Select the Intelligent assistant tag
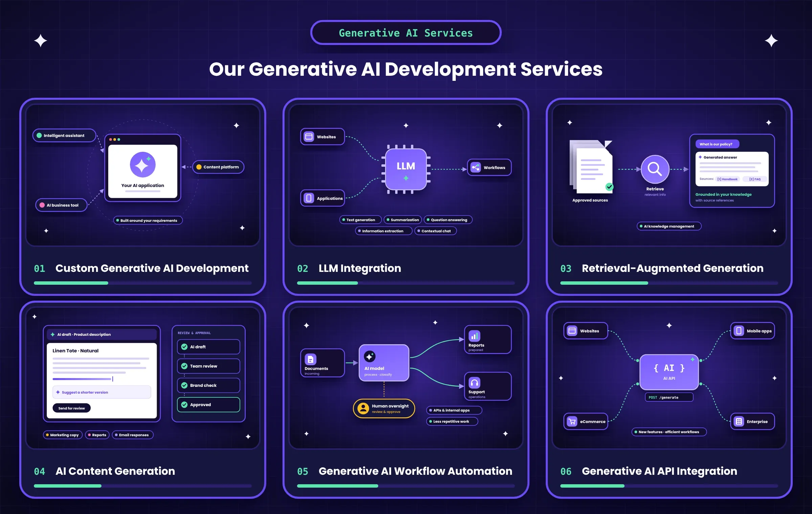812x514 pixels. point(64,135)
